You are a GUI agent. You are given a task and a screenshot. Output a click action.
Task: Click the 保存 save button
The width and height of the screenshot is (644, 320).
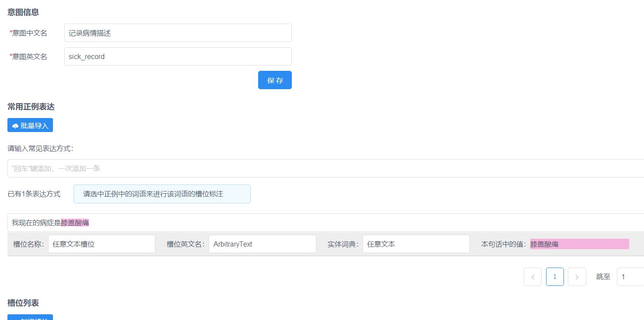275,80
